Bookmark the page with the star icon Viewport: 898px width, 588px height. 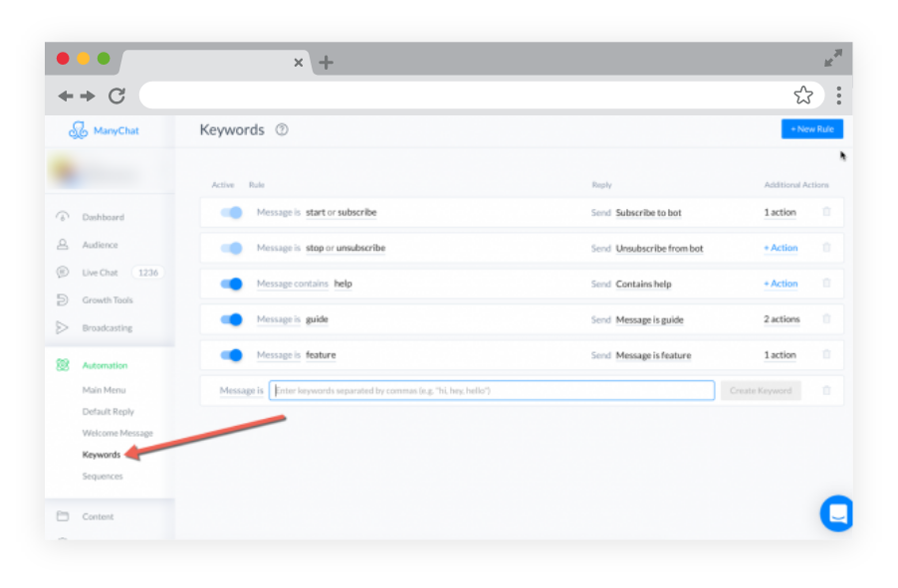803,96
